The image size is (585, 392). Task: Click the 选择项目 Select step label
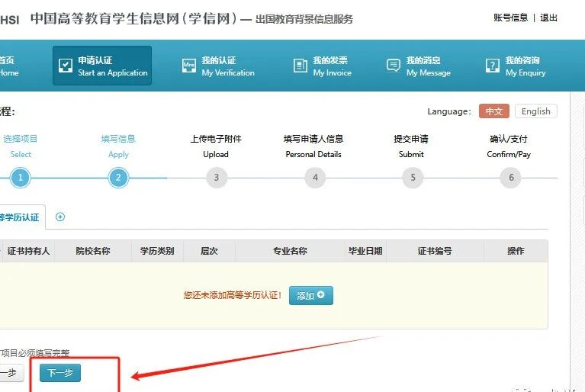click(20, 146)
